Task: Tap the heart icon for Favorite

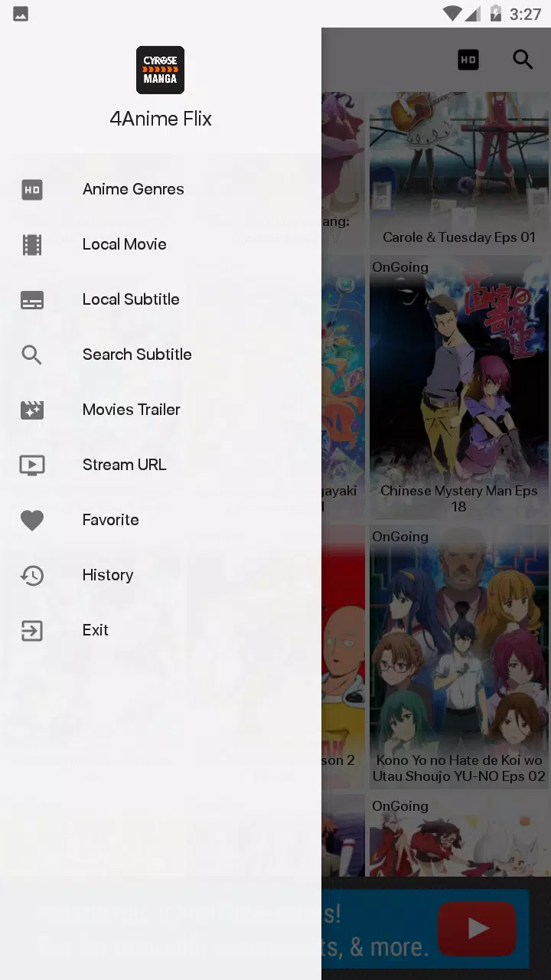Action: 32,521
